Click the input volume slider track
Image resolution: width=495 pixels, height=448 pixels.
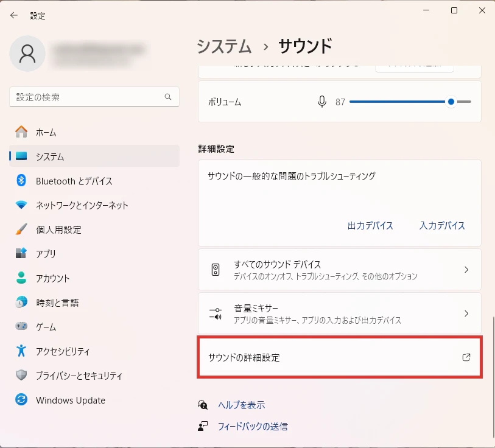tap(396, 102)
